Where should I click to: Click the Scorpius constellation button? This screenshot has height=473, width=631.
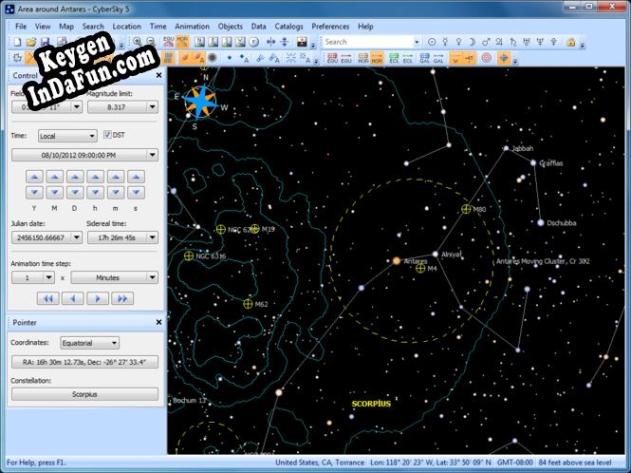click(85, 394)
